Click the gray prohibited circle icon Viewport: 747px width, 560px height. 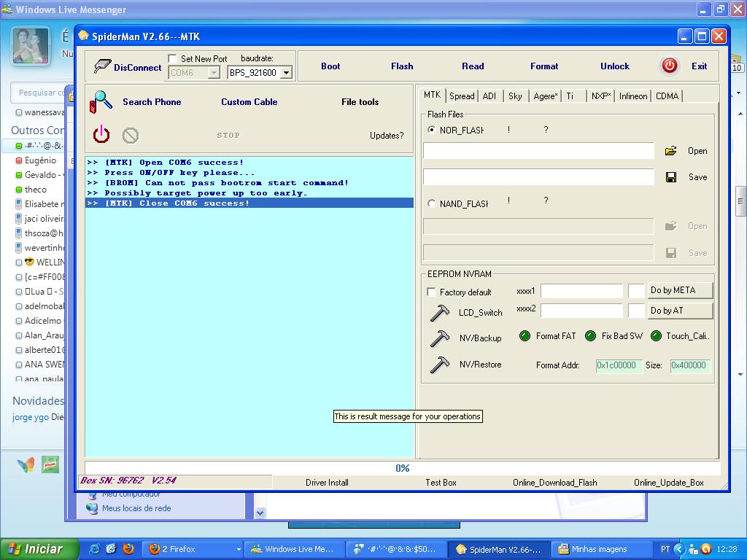click(x=130, y=135)
